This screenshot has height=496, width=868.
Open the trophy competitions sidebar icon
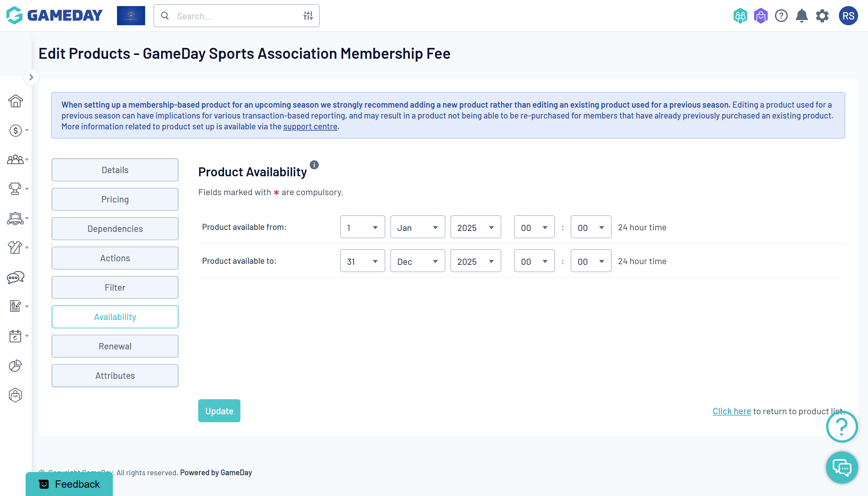click(x=15, y=188)
